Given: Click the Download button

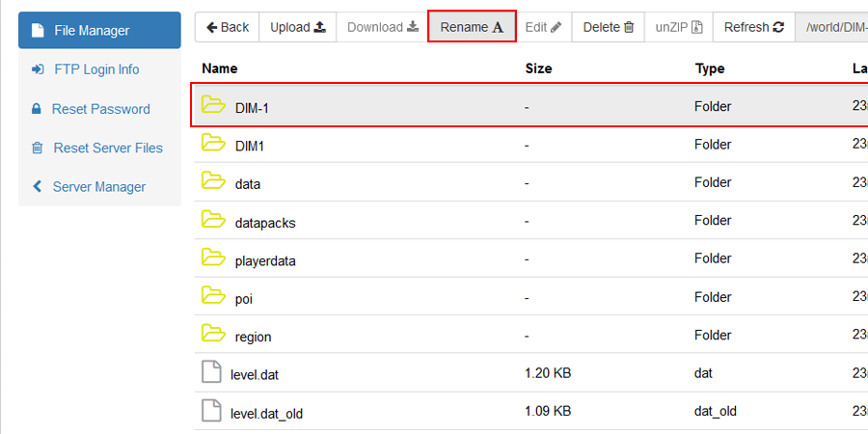Looking at the screenshot, I should pyautogui.click(x=383, y=27).
